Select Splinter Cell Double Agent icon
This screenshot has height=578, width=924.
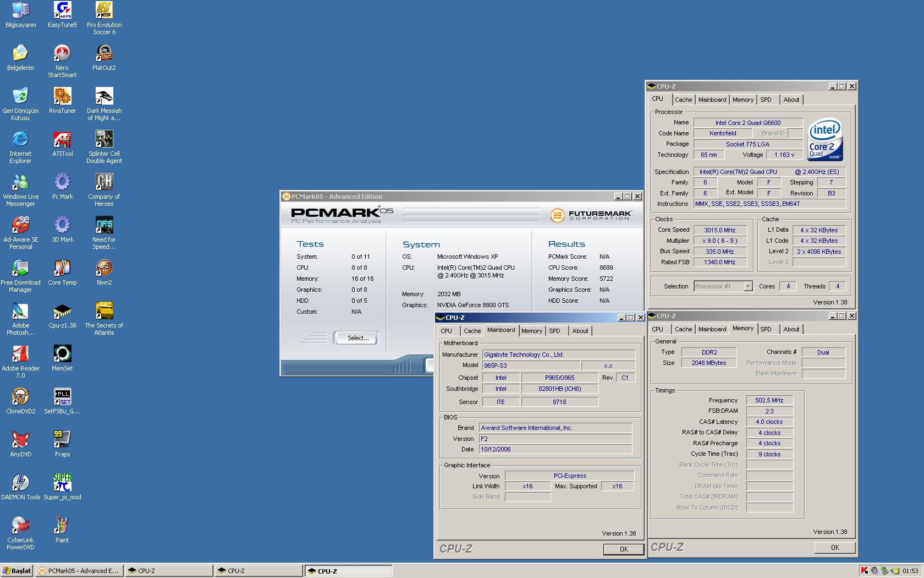(104, 147)
